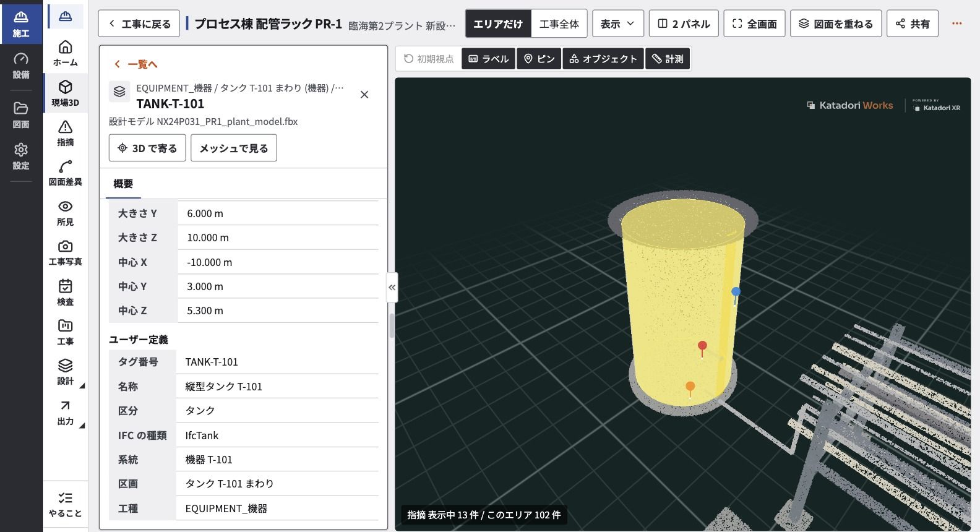
Task: Open 設定 settings gear
Action: [21, 157]
